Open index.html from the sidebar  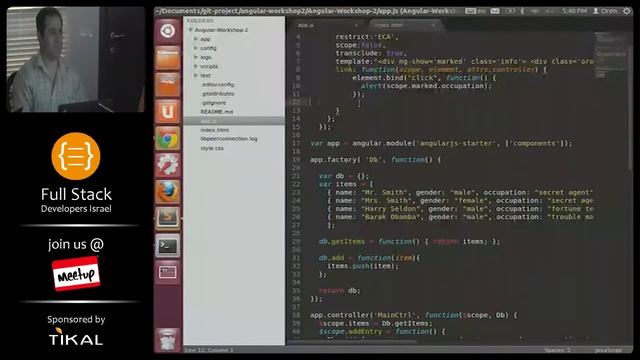215,130
